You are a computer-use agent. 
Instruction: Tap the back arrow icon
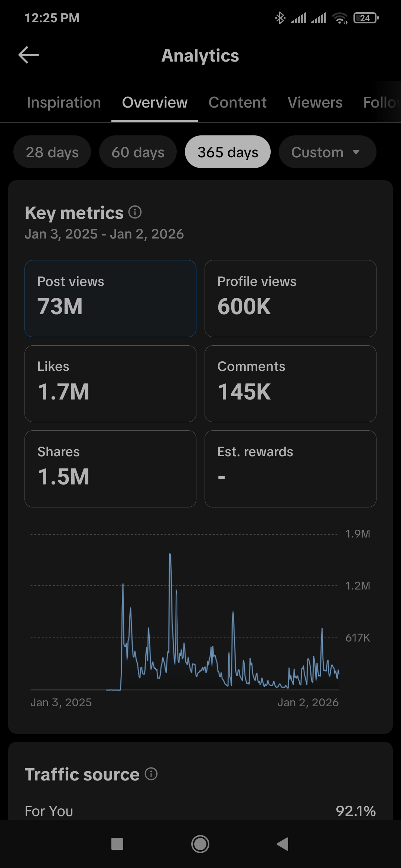(x=29, y=55)
